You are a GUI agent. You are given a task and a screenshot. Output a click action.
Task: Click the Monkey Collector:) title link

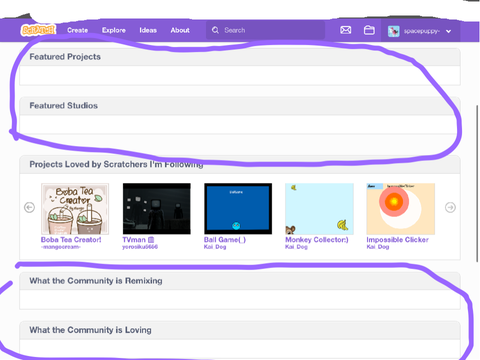coord(317,240)
